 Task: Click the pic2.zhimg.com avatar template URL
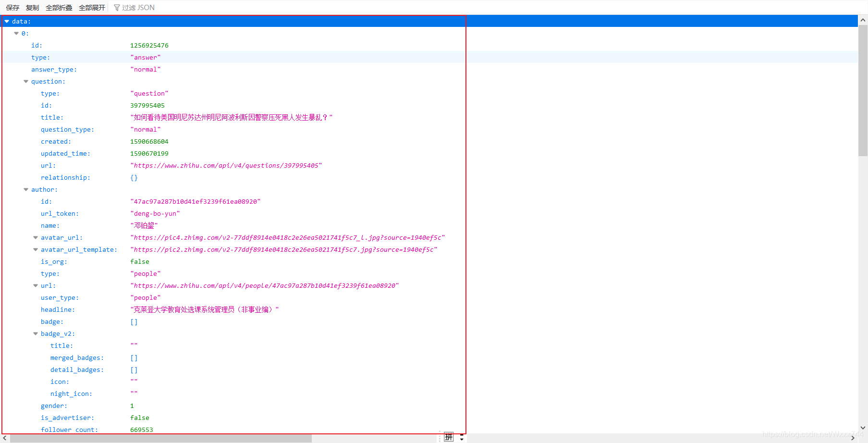[284, 249]
